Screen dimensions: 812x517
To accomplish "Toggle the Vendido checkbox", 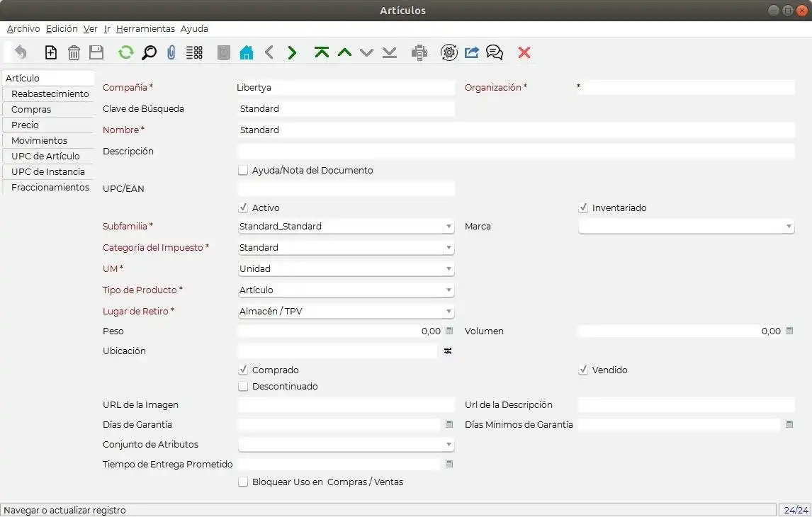I will click(583, 370).
